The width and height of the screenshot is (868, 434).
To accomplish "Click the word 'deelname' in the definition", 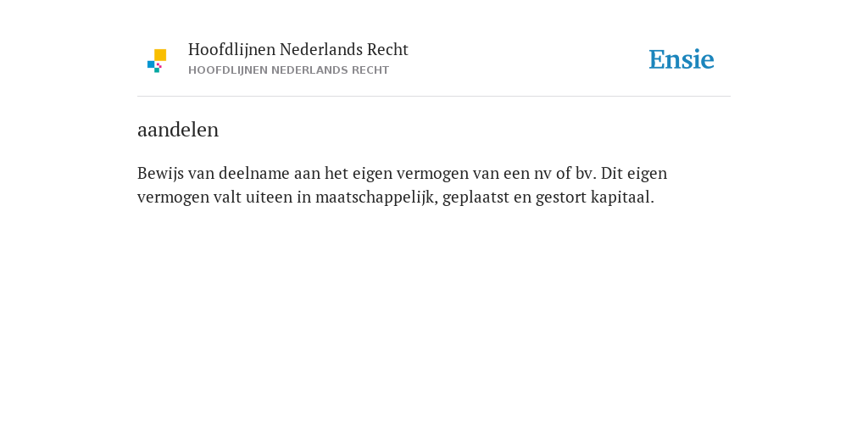I will click(x=254, y=173).
